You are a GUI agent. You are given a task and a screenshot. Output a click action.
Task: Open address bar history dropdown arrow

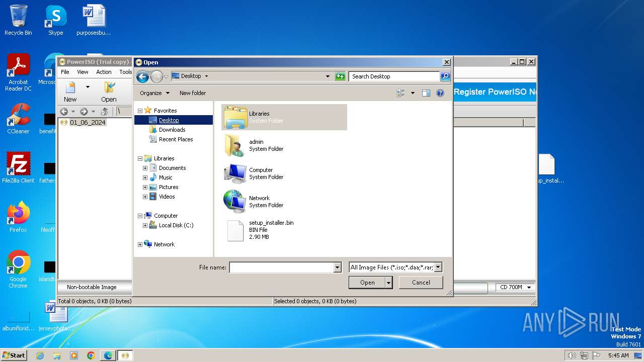[328, 76]
